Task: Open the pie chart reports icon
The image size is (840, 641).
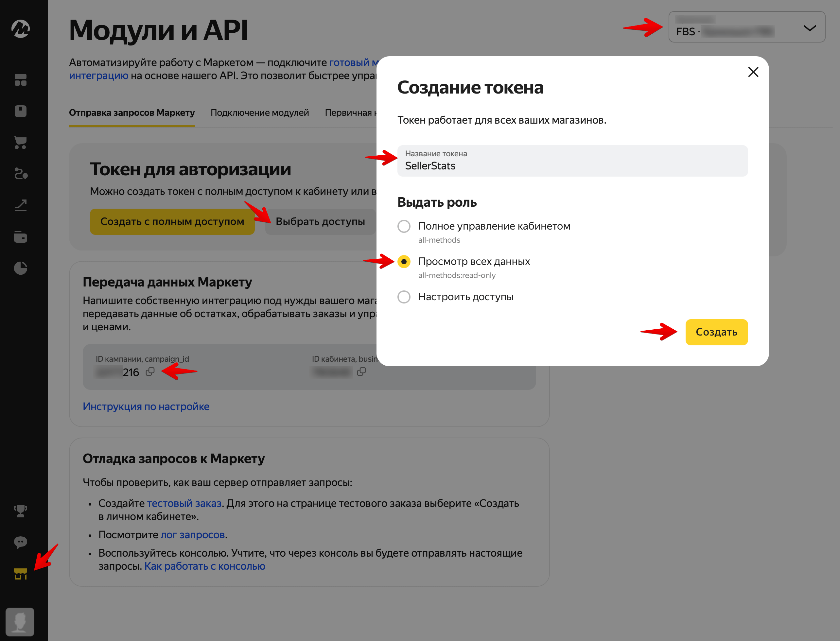Action: click(21, 268)
